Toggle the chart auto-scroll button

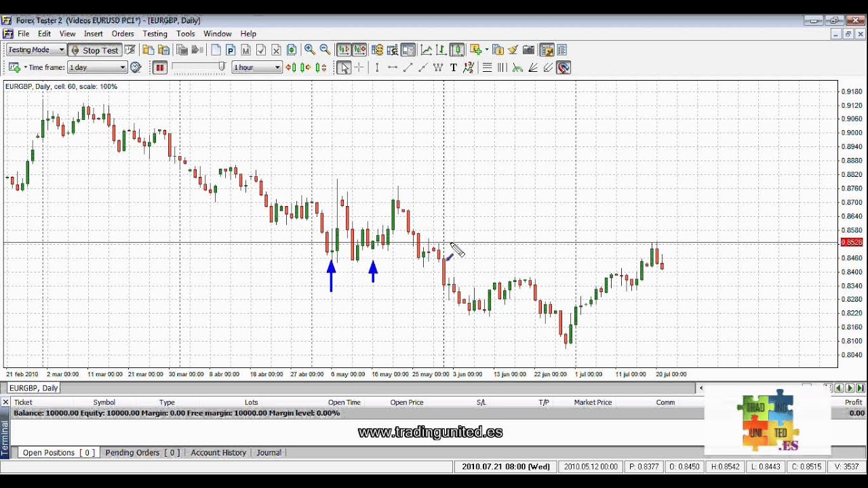tap(343, 49)
